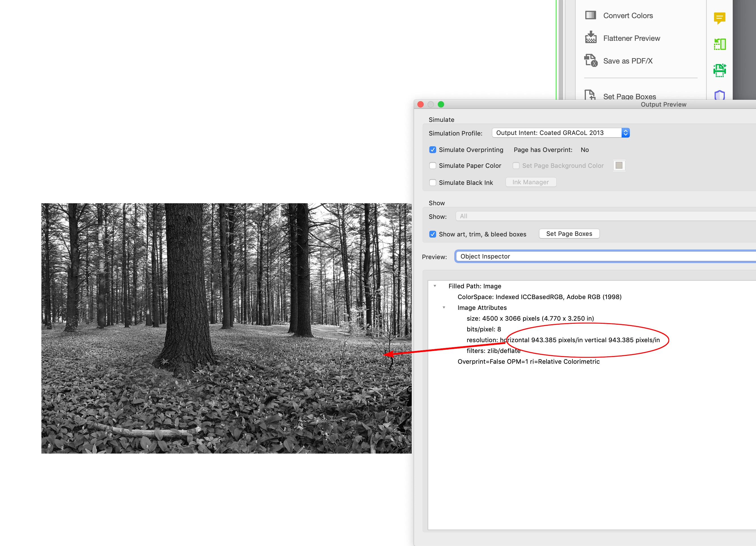Click the Save as PDF/X icon
Image resolution: width=756 pixels, height=546 pixels.
pos(590,61)
